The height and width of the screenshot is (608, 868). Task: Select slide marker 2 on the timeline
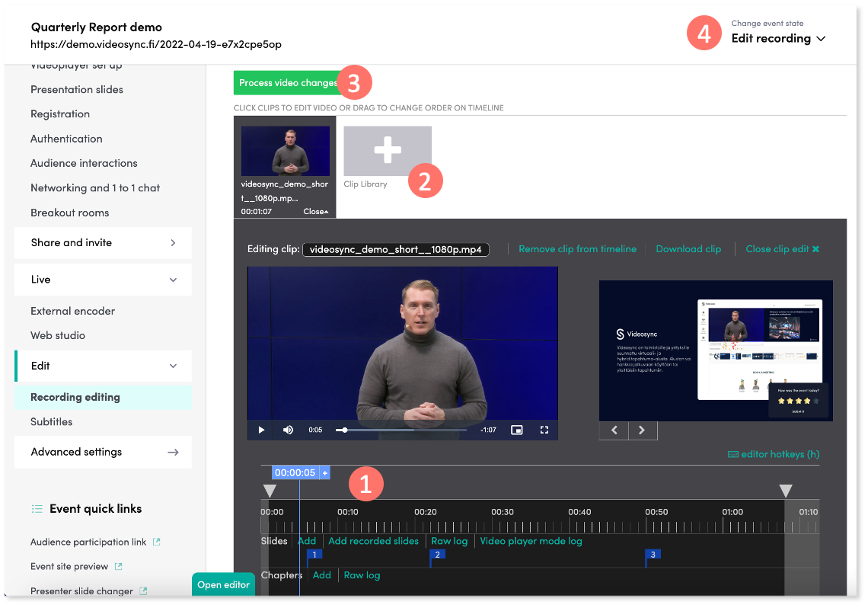pos(437,555)
